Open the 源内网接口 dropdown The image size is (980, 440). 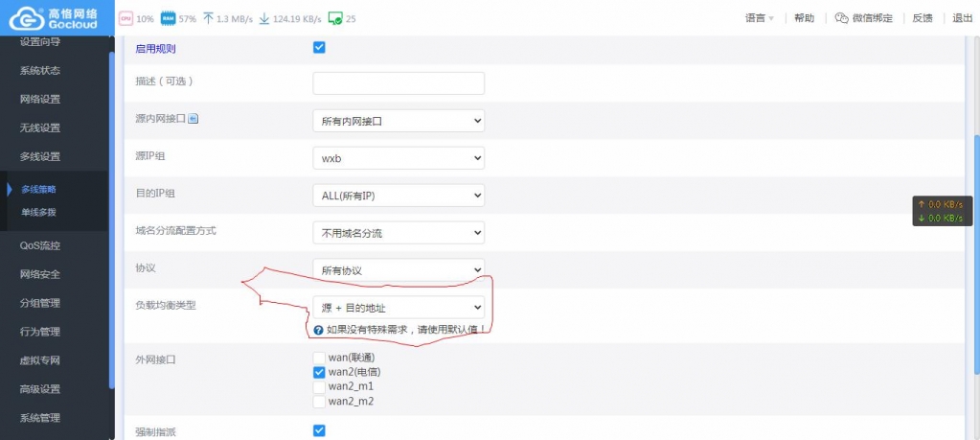(399, 121)
